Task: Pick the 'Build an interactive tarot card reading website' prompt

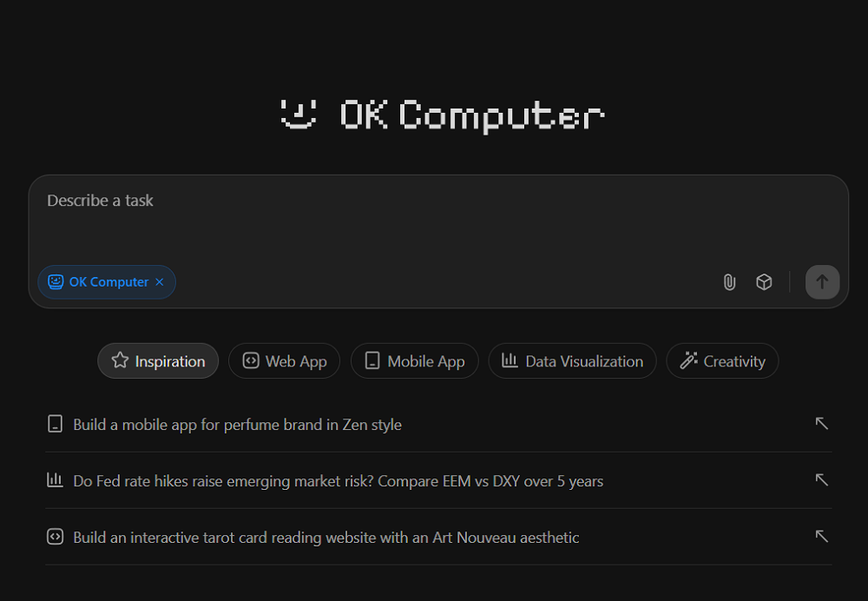Action: coord(325,538)
